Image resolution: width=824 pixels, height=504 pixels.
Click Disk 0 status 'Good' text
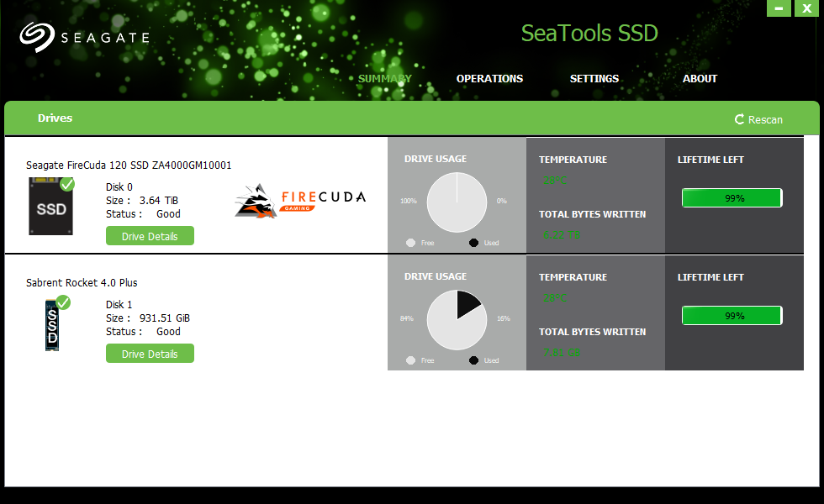(x=168, y=214)
